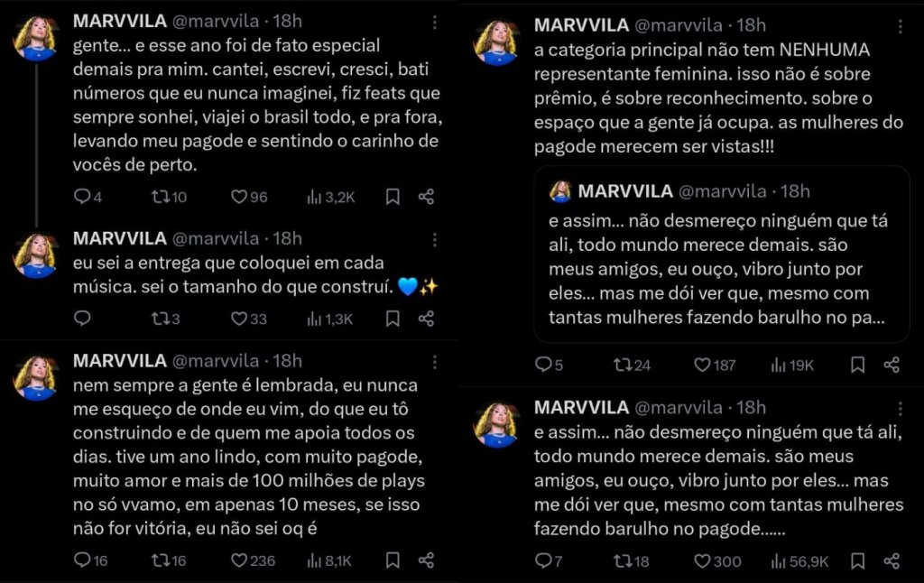Viewport: 924px width, 583px height.
Task: Share the tweet with 19K views
Action: [892, 365]
